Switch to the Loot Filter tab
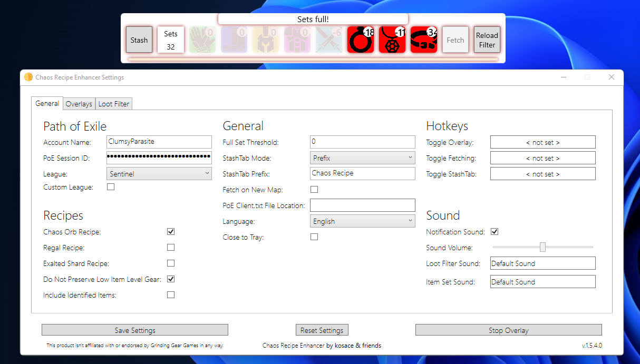The image size is (640, 364). pos(114,104)
